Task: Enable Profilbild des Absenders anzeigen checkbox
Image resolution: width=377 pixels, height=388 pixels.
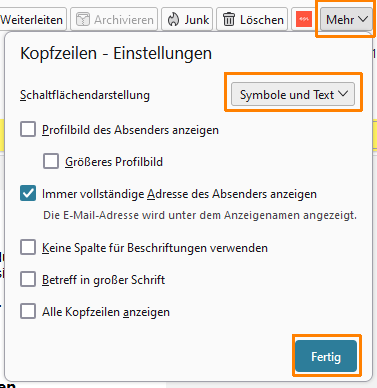Action: coord(28,129)
